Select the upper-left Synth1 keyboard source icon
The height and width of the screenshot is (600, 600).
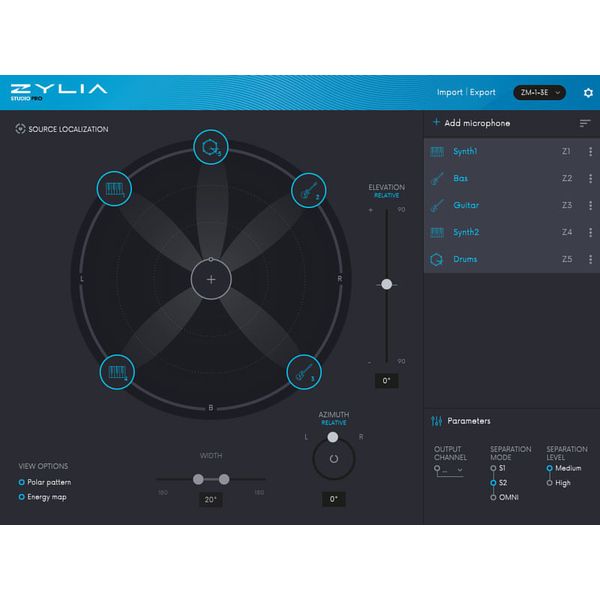click(x=114, y=189)
